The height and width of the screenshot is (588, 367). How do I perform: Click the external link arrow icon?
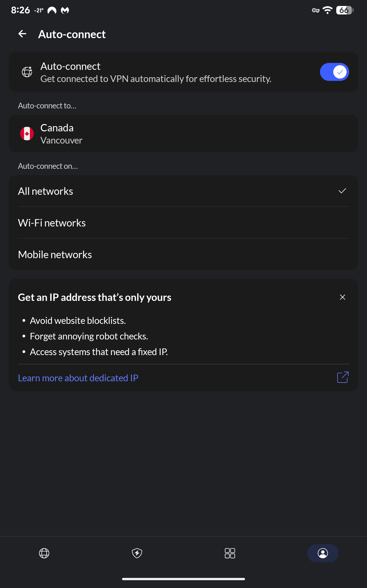(x=343, y=377)
